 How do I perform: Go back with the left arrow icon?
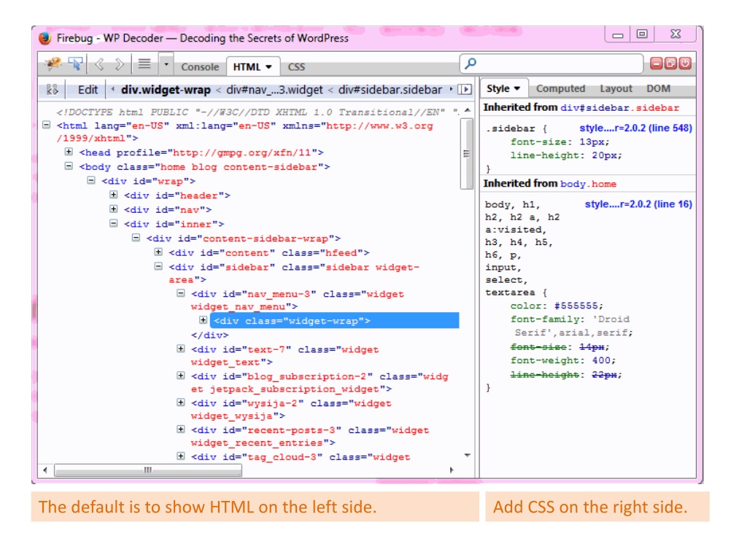tap(99, 64)
